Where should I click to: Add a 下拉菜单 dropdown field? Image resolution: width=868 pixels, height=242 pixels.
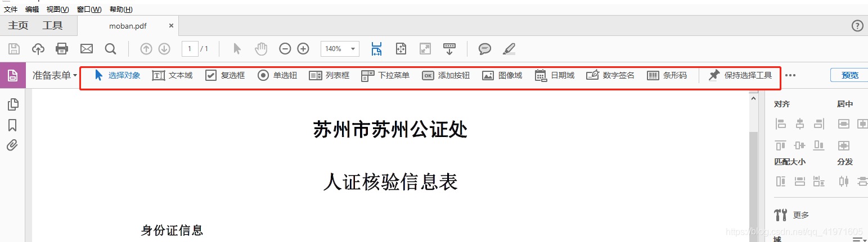click(385, 75)
